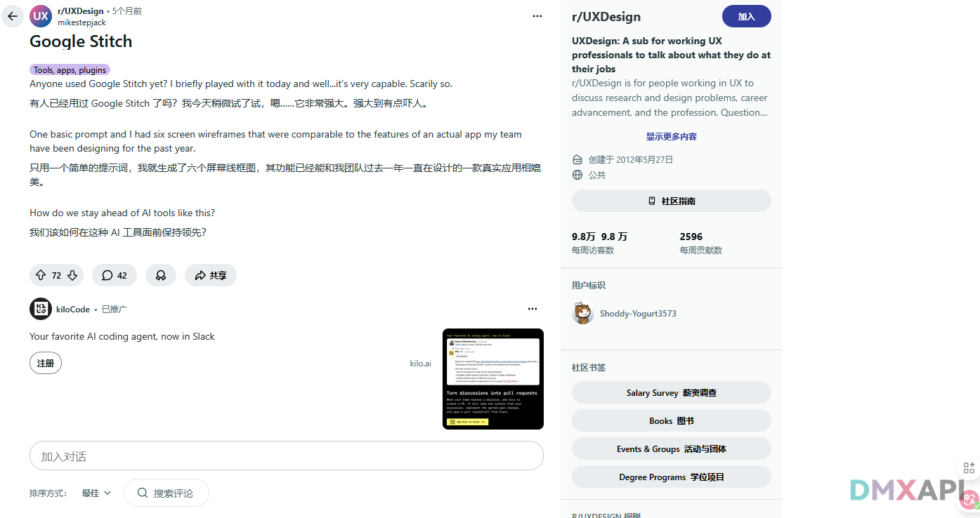The image size is (980, 518).
Task: Click the back arrow button
Action: point(13,16)
